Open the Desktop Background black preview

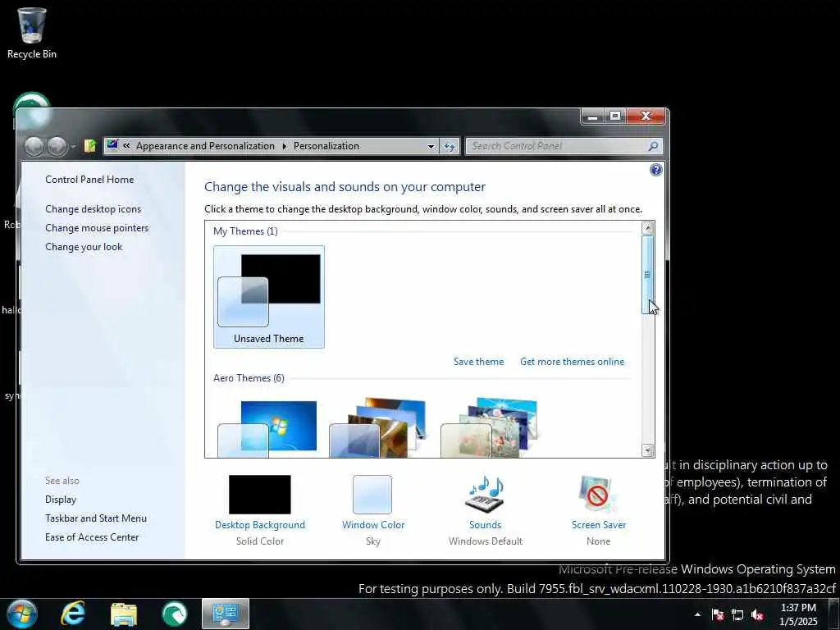260,495
